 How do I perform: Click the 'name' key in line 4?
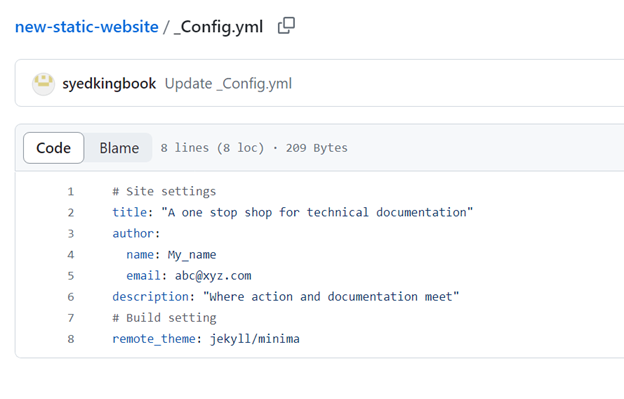pyautogui.click(x=140, y=255)
